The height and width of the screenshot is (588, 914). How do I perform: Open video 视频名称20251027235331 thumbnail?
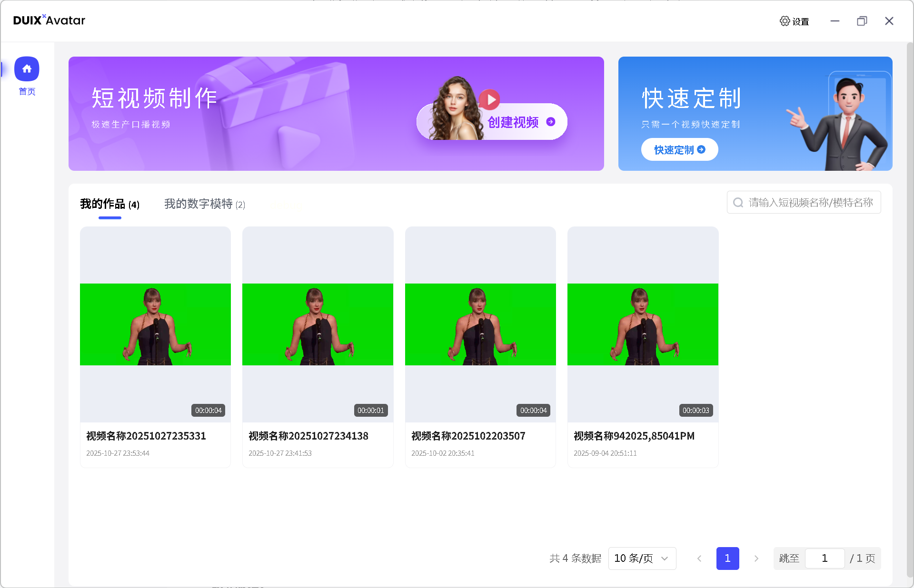155,324
